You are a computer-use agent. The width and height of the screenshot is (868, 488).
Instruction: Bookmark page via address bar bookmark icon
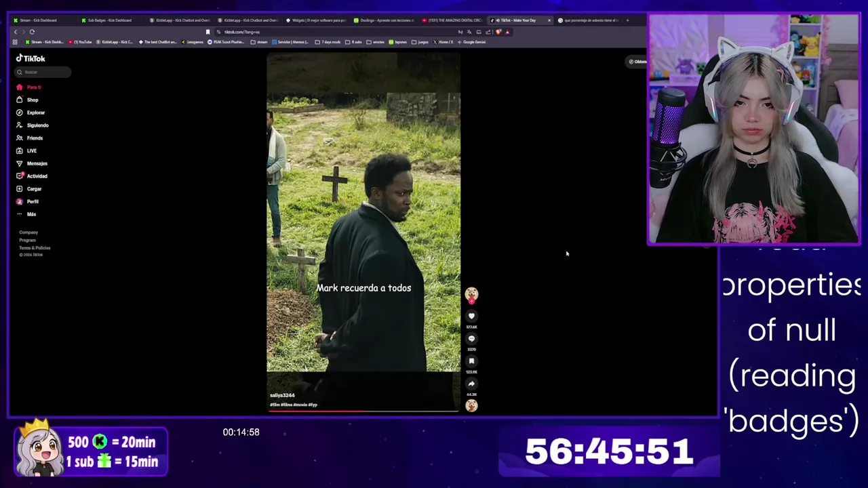(208, 32)
